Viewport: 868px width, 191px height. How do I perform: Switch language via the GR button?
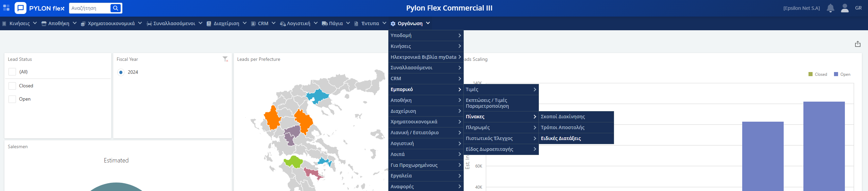858,8
